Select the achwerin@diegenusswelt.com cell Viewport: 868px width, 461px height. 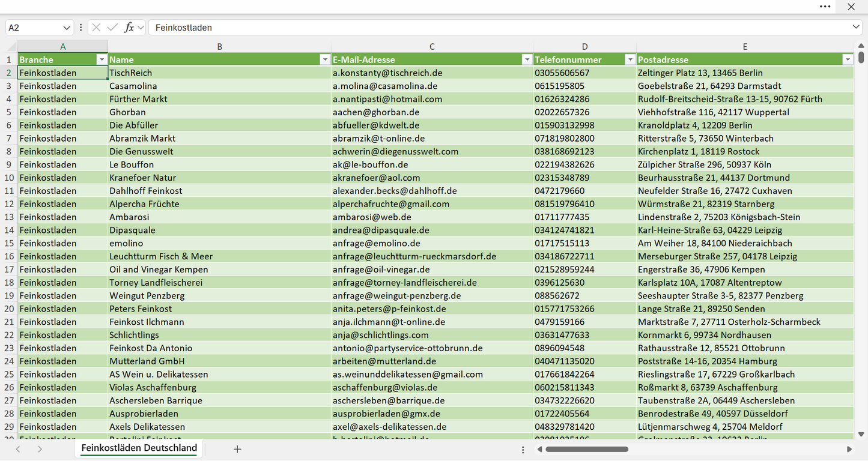432,151
